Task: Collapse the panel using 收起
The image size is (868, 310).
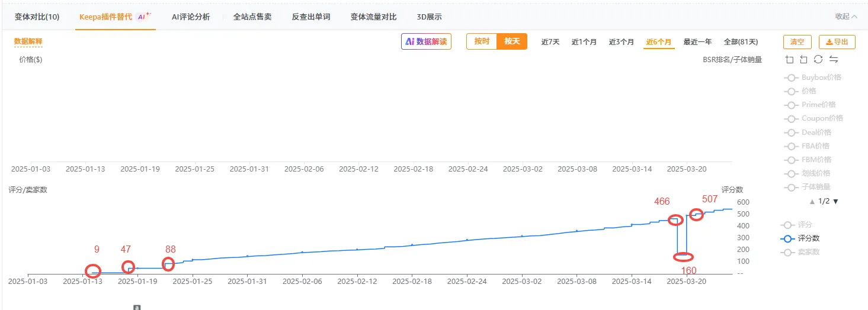Action: (x=846, y=17)
